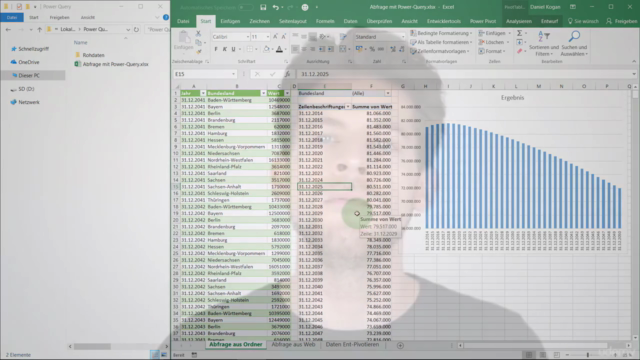Click Löschen in Zellen group

[x=493, y=42]
